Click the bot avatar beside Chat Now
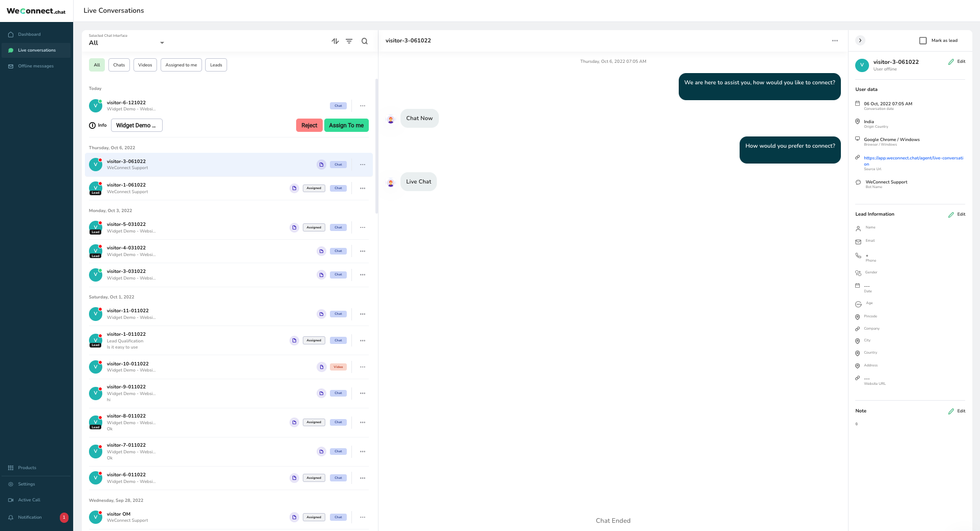 [x=391, y=120]
